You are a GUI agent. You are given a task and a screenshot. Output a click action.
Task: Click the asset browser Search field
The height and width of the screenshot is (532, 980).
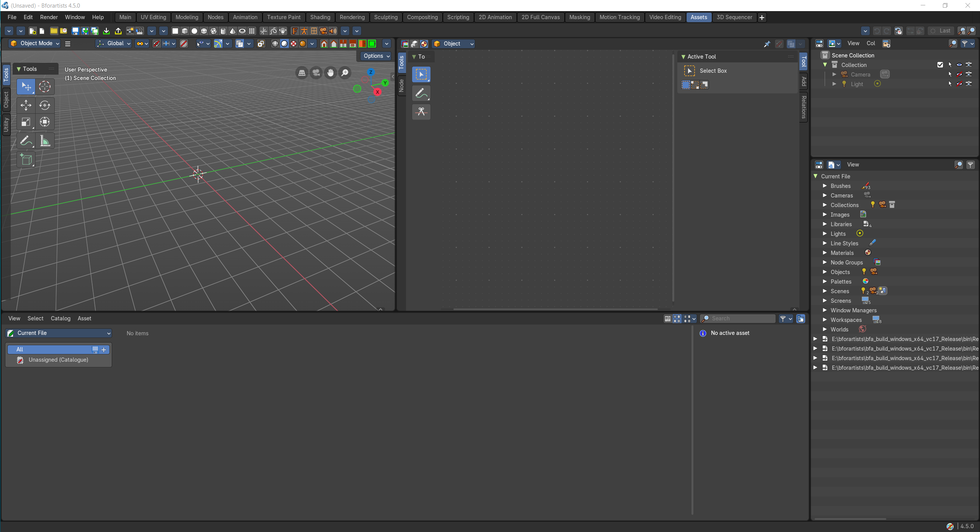tap(738, 318)
